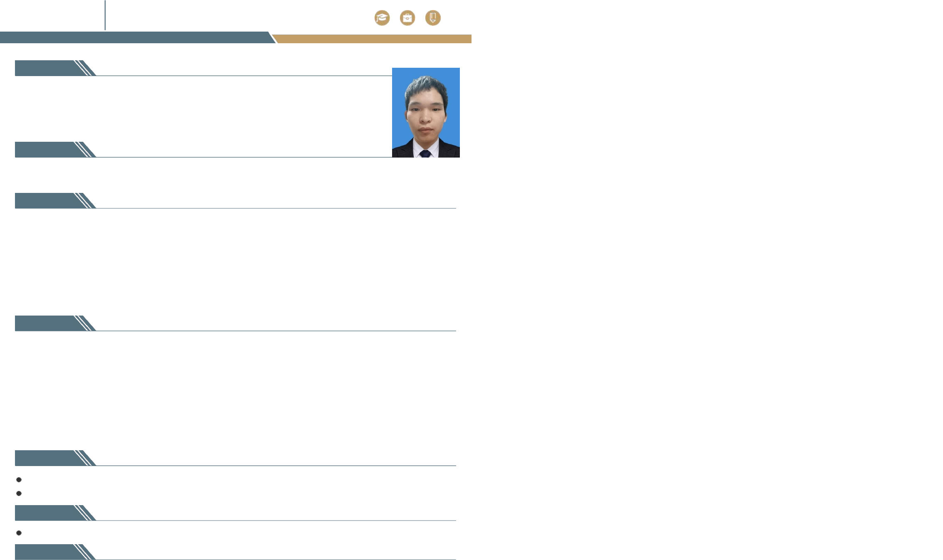The width and height of the screenshot is (943, 560).
Task: Click the graduation cap education icon
Action: [382, 18]
